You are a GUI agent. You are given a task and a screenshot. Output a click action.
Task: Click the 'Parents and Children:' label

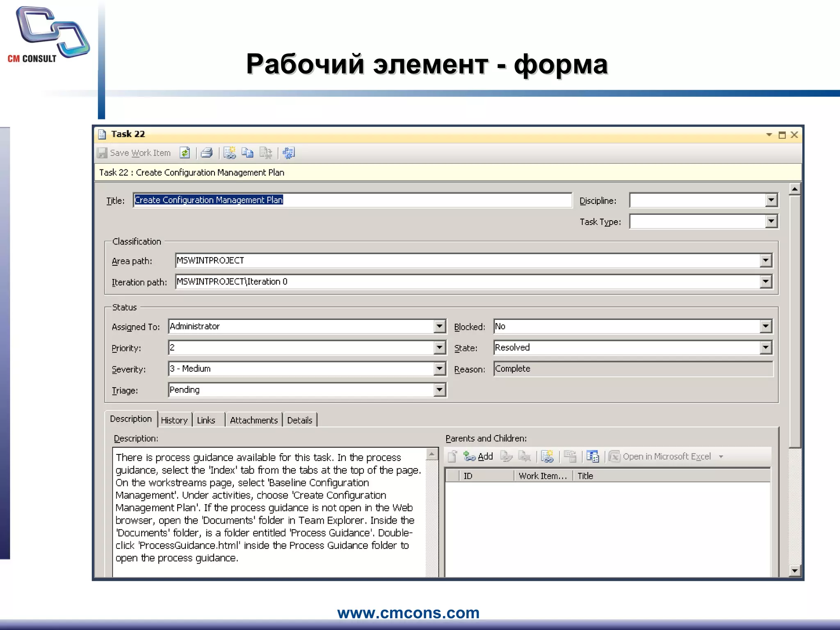tap(486, 438)
